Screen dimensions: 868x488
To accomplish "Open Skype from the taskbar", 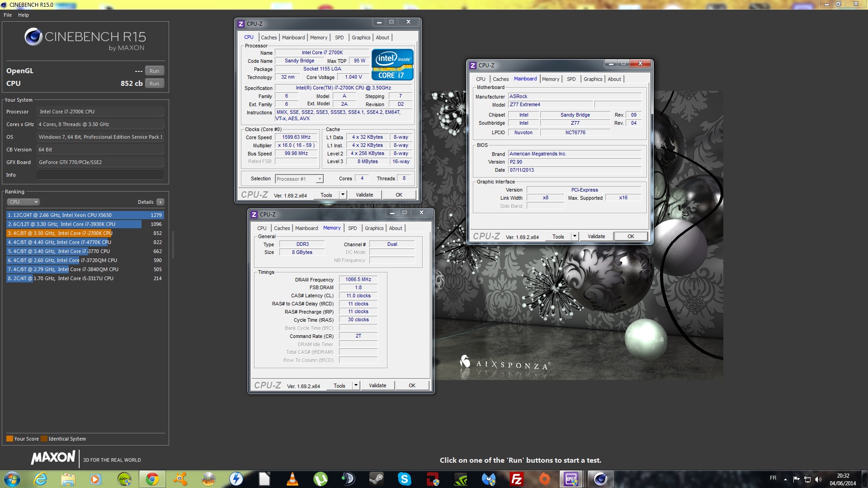I will [x=405, y=479].
